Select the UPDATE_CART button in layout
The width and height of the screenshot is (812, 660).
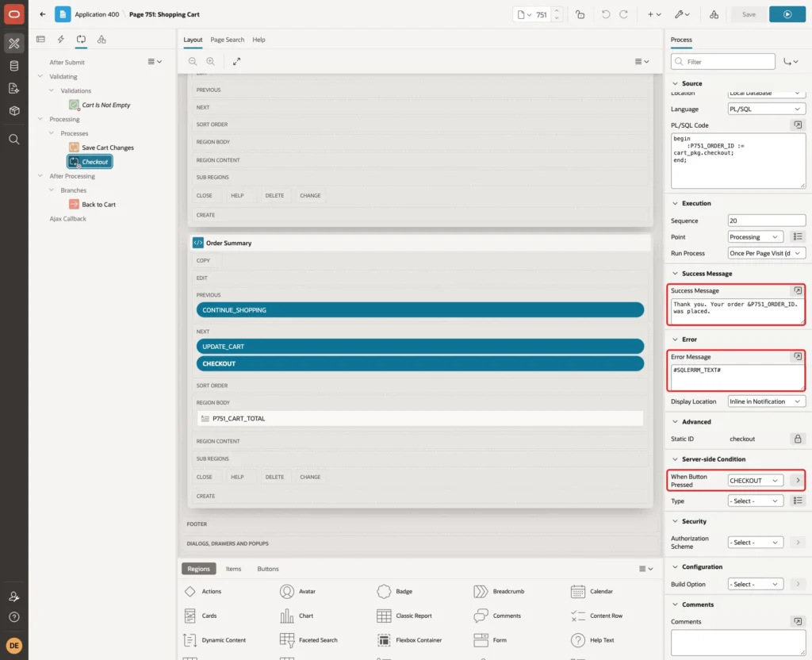click(x=420, y=346)
